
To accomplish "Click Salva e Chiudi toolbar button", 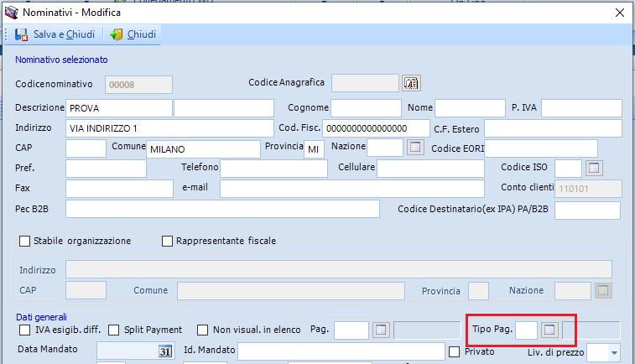I will tap(55, 34).
